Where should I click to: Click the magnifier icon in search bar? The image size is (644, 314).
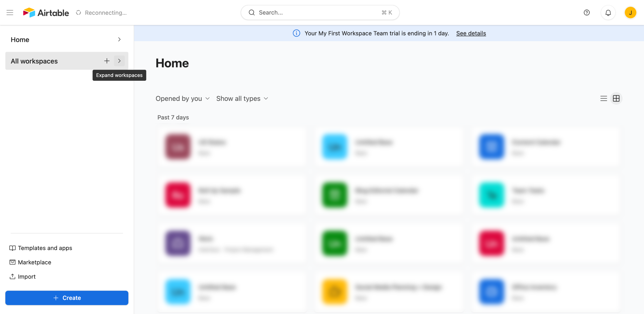click(x=252, y=13)
